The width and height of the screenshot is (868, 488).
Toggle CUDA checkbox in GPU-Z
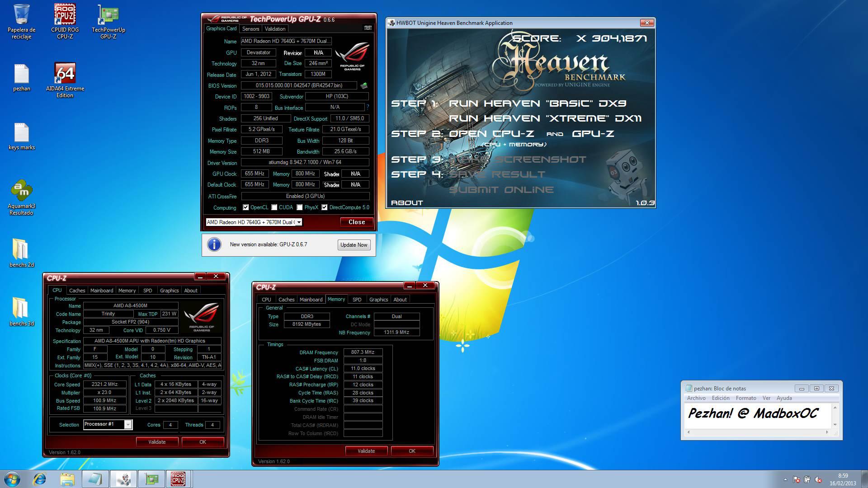274,207
